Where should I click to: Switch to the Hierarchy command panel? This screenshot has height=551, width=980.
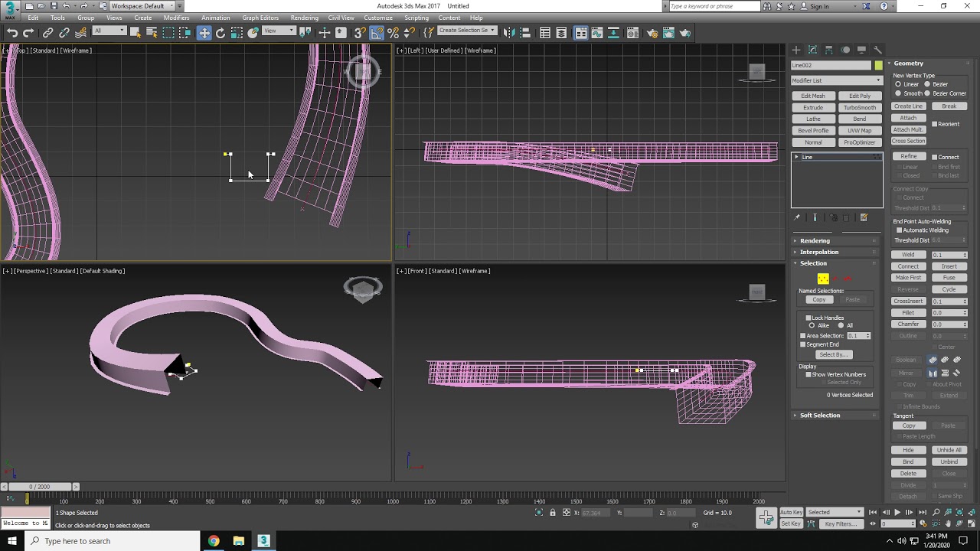point(829,50)
